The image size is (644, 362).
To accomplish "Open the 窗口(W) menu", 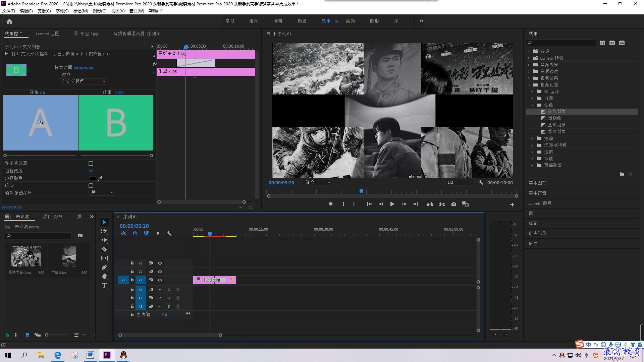I will 137,11.
